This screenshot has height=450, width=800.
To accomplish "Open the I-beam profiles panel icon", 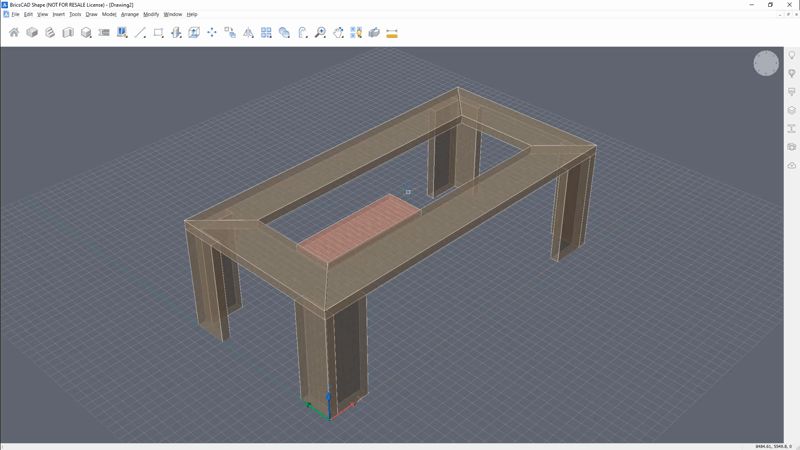I will tap(792, 129).
